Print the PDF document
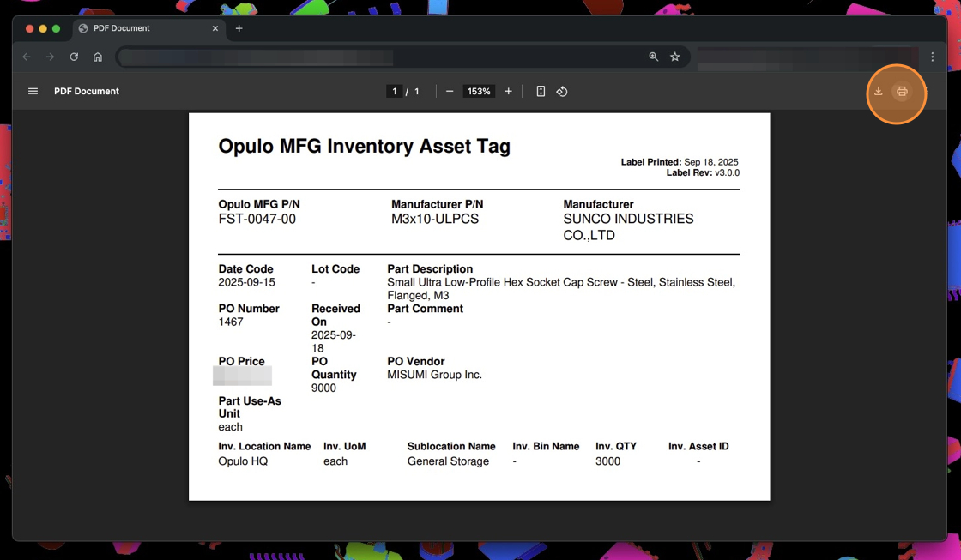The width and height of the screenshot is (961, 560). (902, 92)
